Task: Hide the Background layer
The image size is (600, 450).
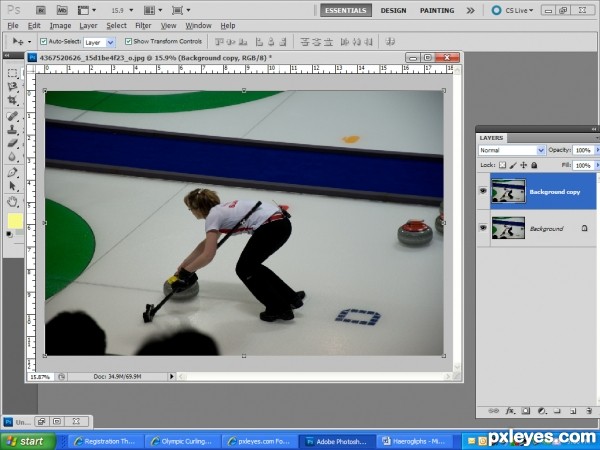Action: [x=483, y=228]
